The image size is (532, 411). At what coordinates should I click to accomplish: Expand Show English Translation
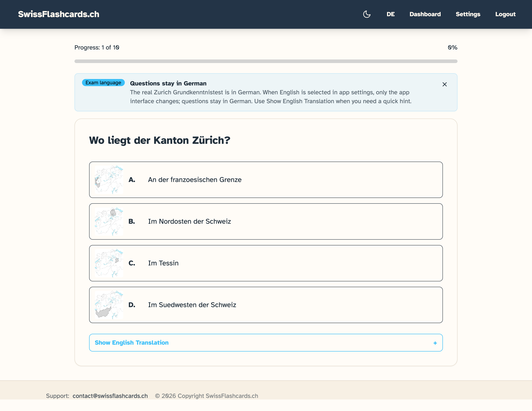point(266,343)
